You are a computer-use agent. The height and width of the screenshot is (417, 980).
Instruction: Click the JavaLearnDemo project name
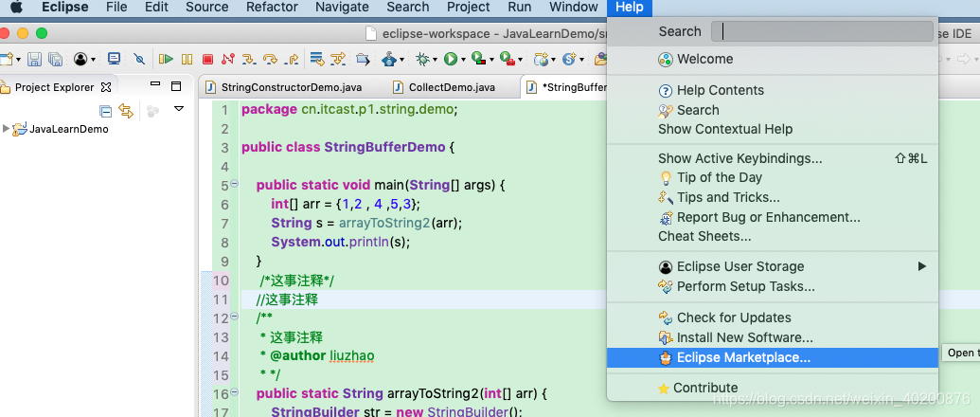(x=69, y=130)
